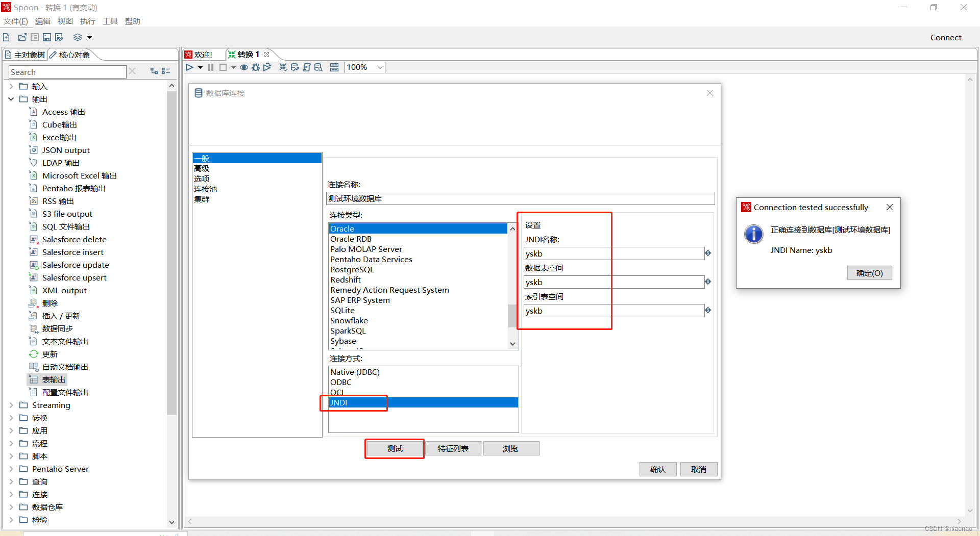This screenshot has height=536, width=980.
Task: Pause the running transformation
Action: pos(211,67)
